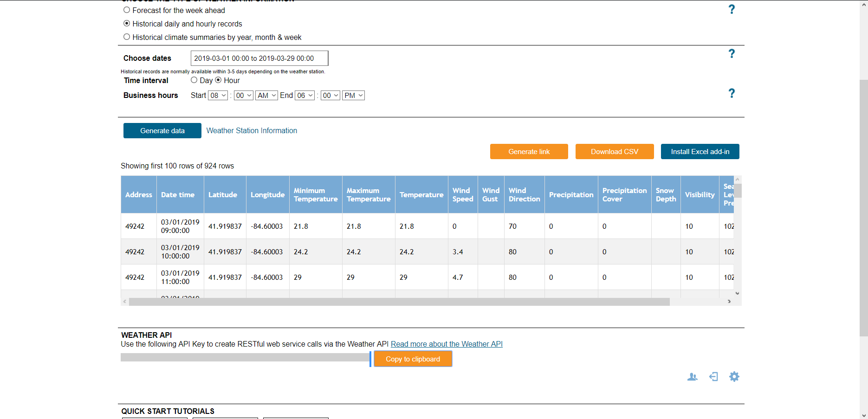Click help question mark beside Business hours
868x419 pixels.
point(732,93)
